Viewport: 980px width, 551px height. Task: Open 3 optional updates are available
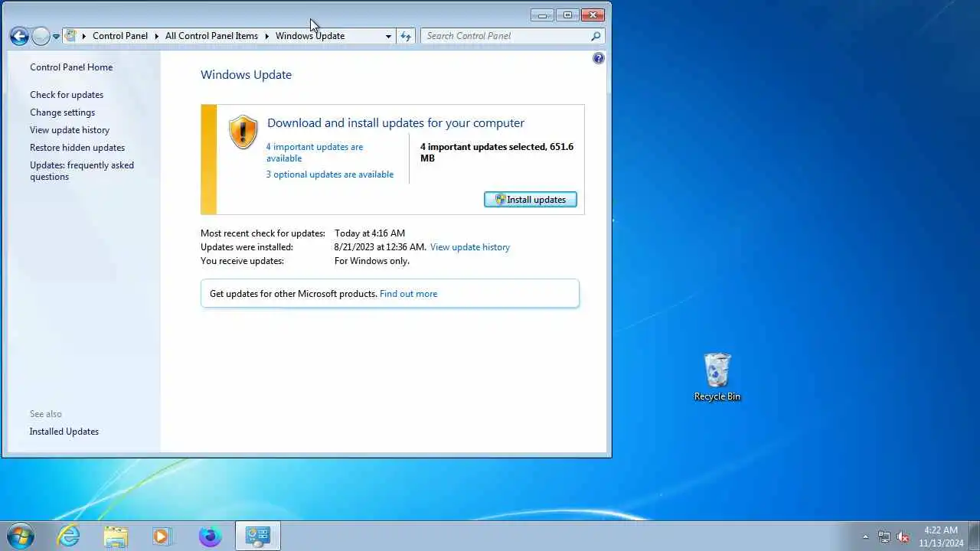tap(330, 174)
